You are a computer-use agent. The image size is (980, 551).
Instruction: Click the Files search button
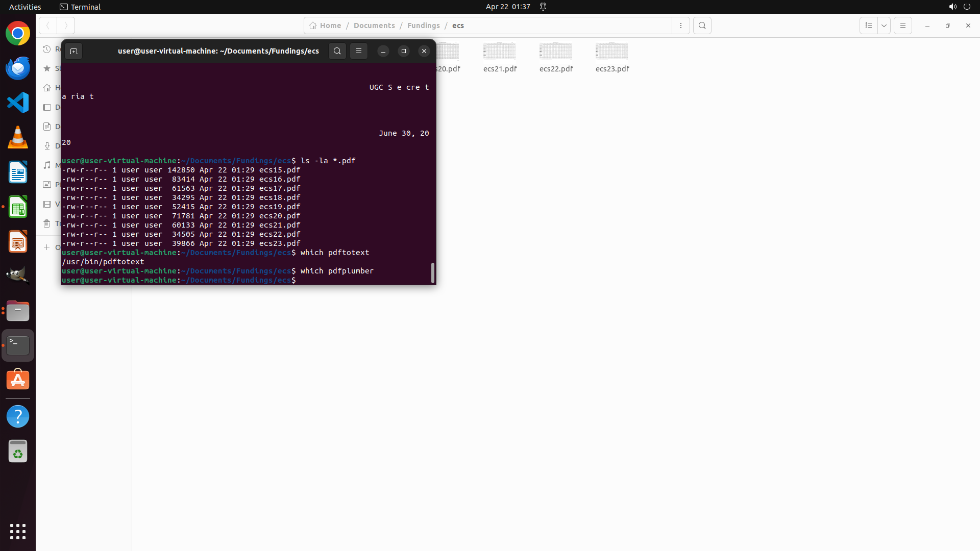pos(702,26)
